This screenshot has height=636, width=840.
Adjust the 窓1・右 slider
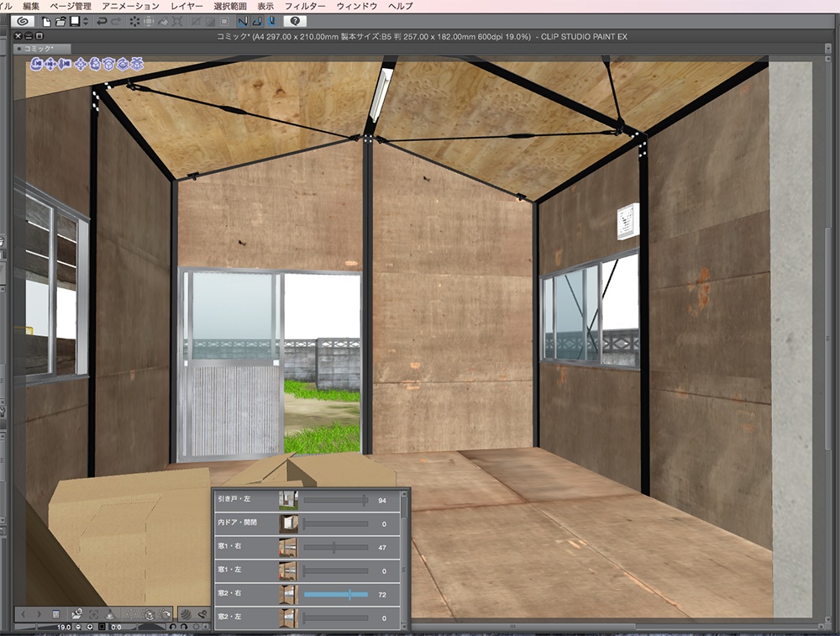point(336,548)
